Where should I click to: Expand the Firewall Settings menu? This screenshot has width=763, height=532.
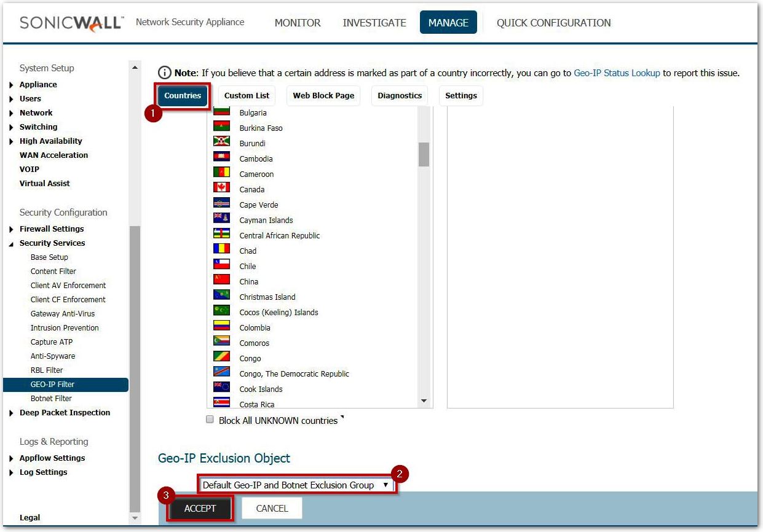12,229
